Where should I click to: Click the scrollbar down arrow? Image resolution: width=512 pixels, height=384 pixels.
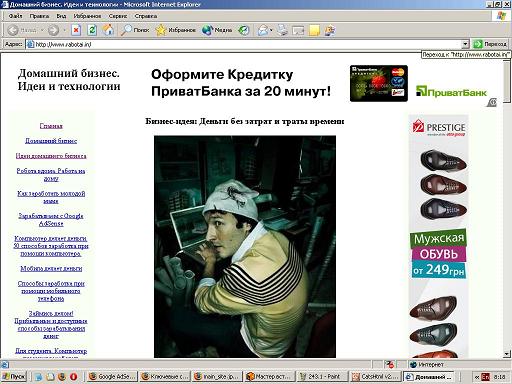tap(507, 354)
